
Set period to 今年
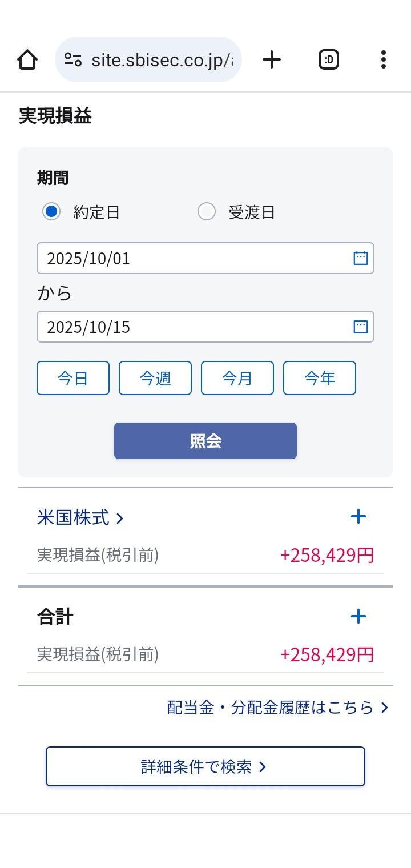click(x=320, y=378)
